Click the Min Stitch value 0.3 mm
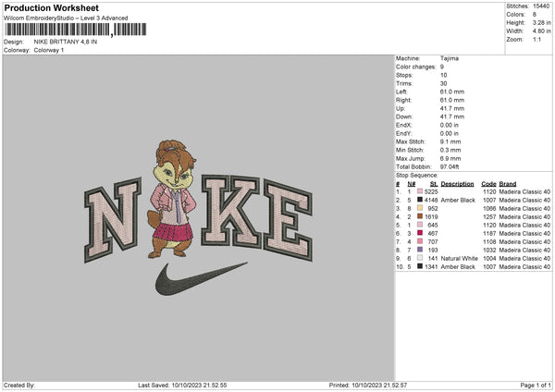The image size is (555, 392). point(450,150)
